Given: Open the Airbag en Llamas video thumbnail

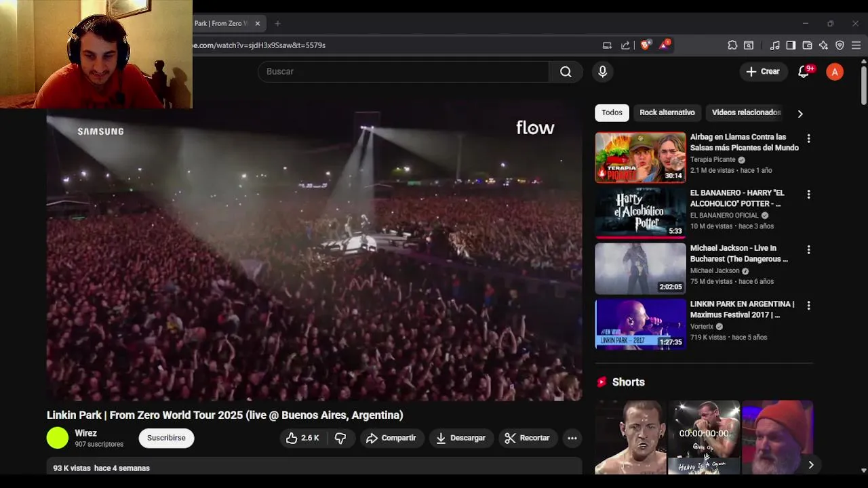Looking at the screenshot, I should click(640, 157).
